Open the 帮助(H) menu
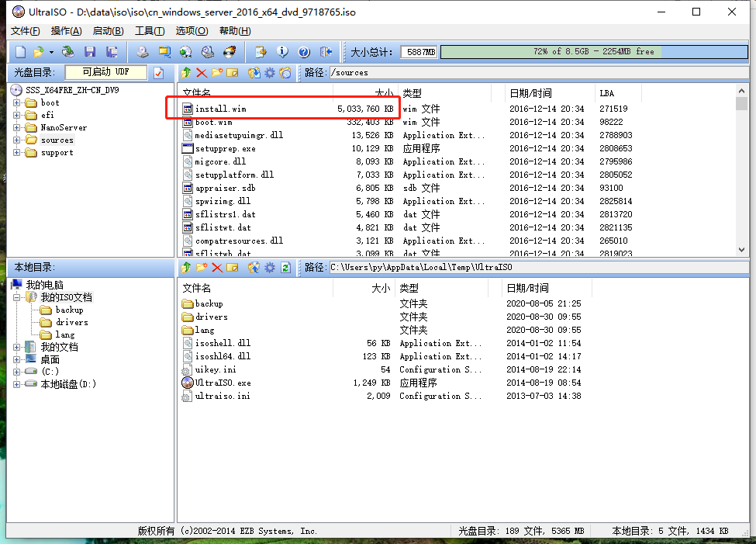Viewport: 756px width, 544px height. [x=235, y=31]
